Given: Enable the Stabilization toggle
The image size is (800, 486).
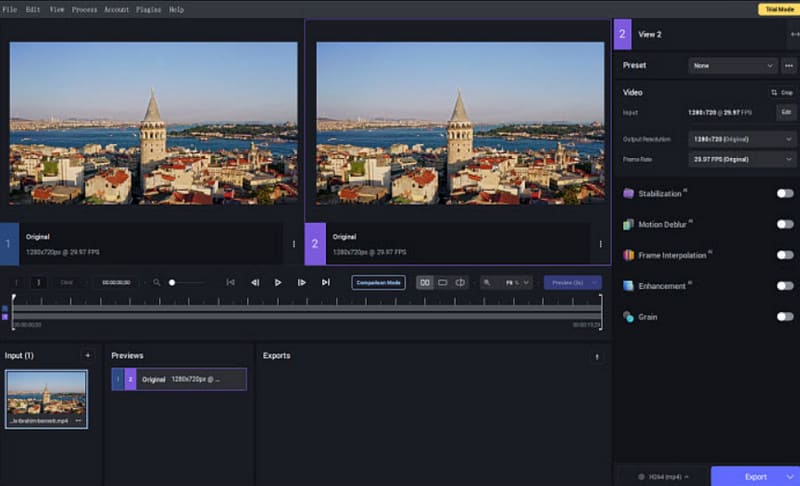Looking at the screenshot, I should (x=785, y=193).
